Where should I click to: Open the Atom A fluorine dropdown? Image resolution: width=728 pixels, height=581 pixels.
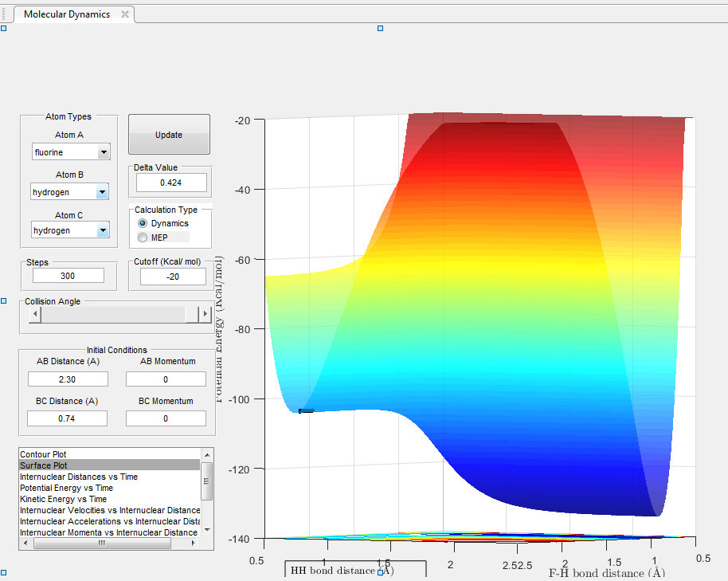[x=103, y=152]
